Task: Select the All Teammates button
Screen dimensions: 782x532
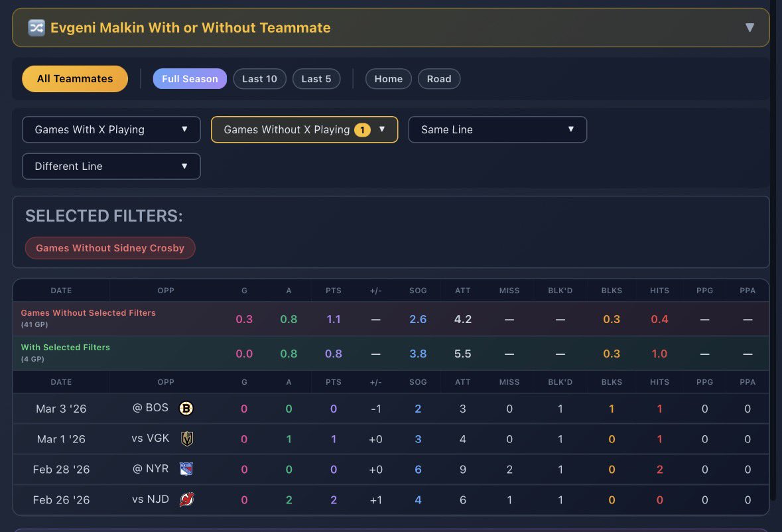Action: (75, 79)
